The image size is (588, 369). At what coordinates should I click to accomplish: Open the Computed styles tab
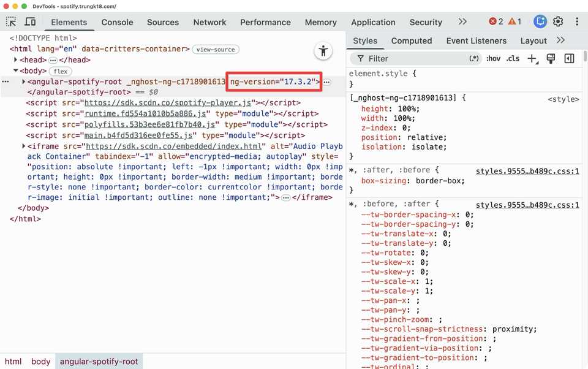click(412, 40)
